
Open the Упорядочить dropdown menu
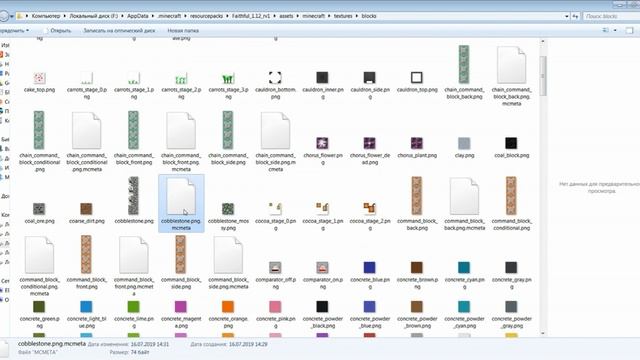click(x=15, y=31)
